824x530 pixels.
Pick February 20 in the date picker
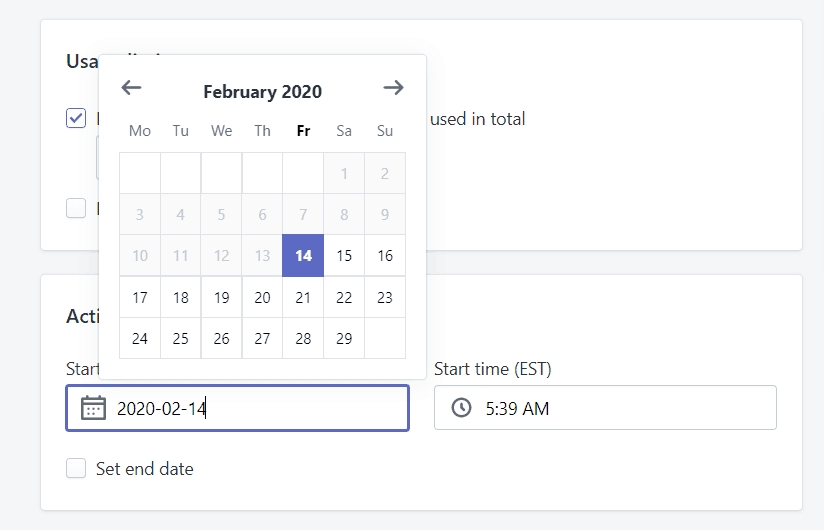coord(262,298)
